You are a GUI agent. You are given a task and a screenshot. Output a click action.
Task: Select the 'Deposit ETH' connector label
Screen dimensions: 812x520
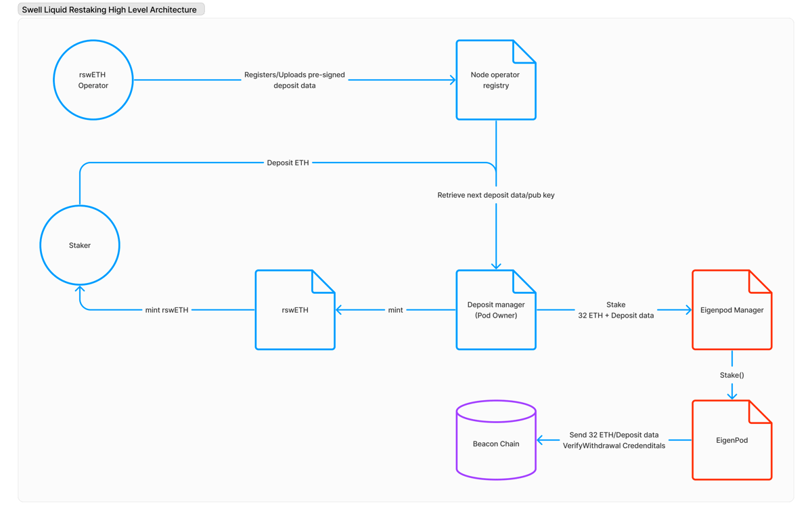click(288, 162)
